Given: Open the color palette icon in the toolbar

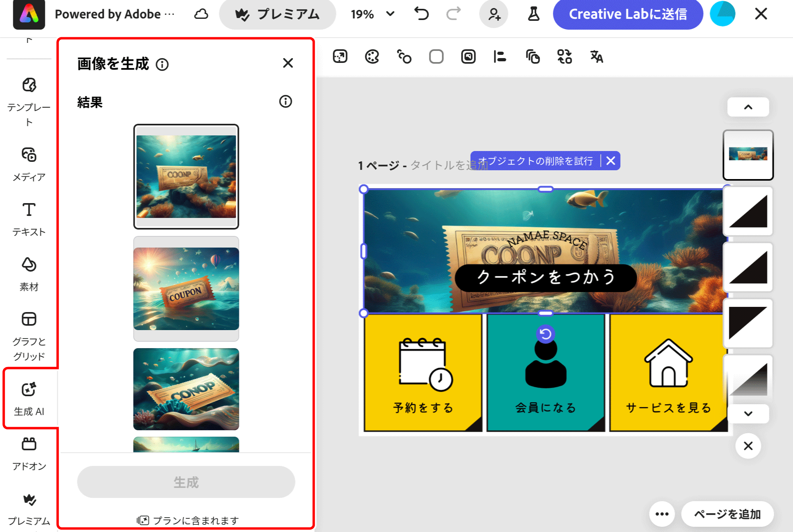Looking at the screenshot, I should [x=371, y=57].
